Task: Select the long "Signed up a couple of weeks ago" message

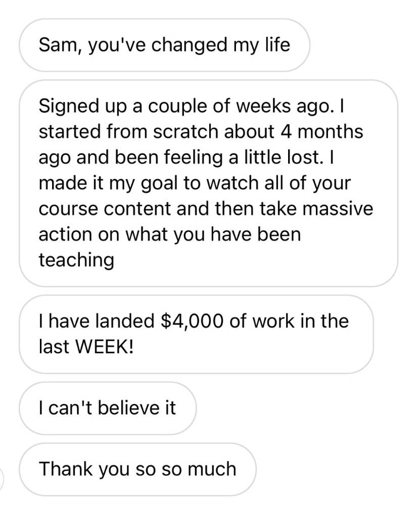Action: point(208,183)
